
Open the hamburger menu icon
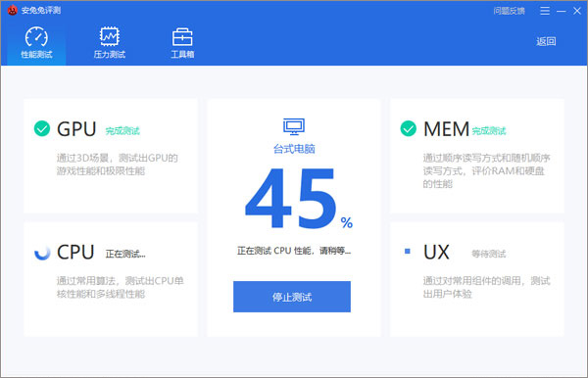pyautogui.click(x=545, y=11)
